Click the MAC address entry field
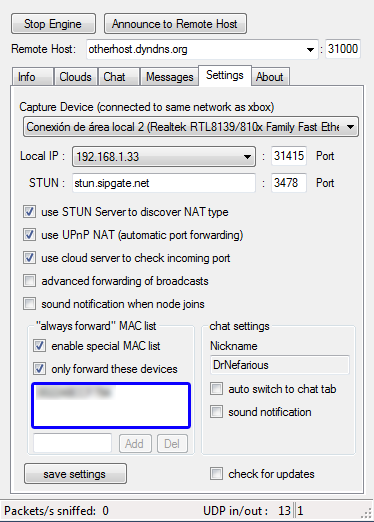Screen dimensions: 374x522 [72, 443]
